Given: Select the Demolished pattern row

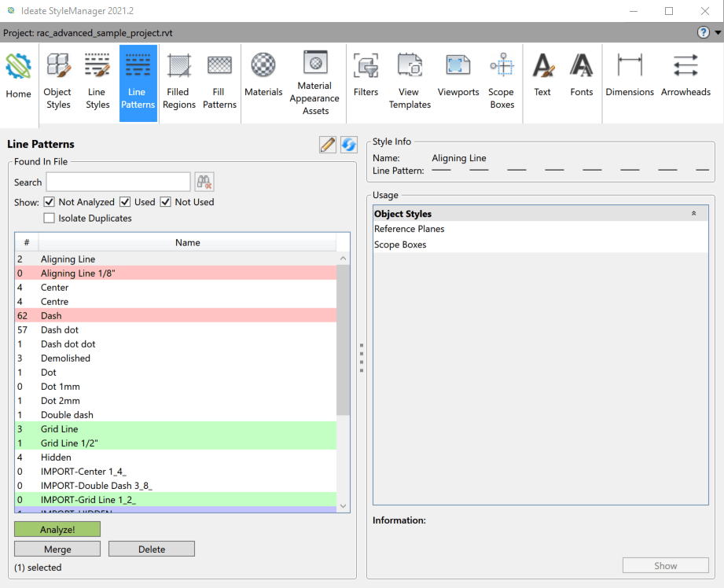Looking at the screenshot, I should [x=176, y=358].
